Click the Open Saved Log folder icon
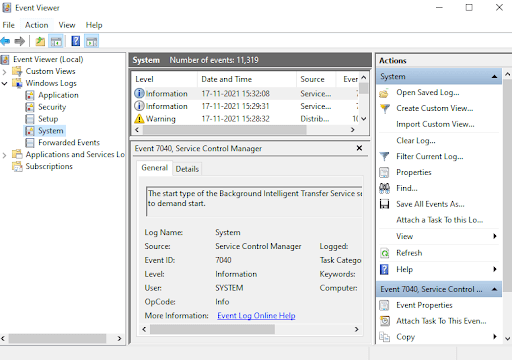The image size is (512, 360). point(384,93)
